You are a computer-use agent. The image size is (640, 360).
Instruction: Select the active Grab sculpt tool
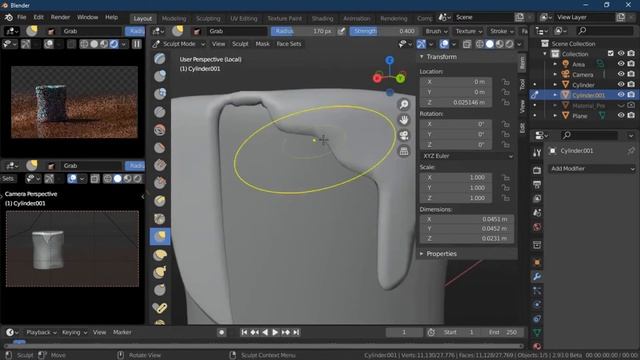point(160,237)
